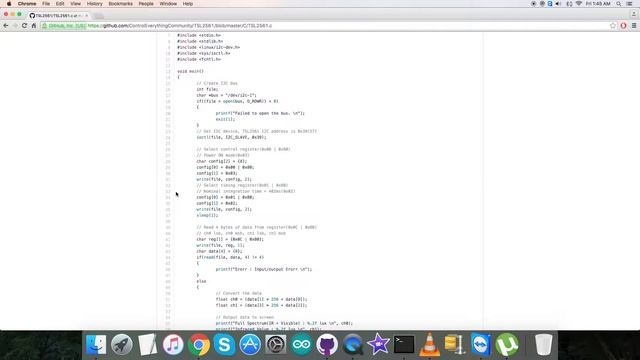Open the yellow archive utility dock icon
This screenshot has width=640, height=360.
point(455,344)
